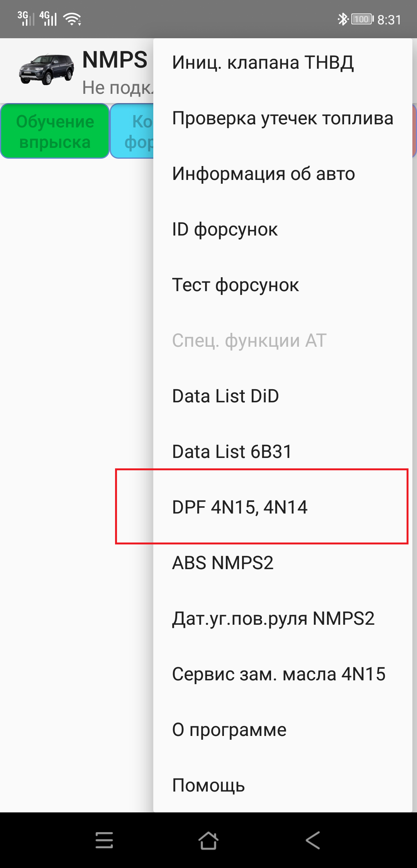Tap the battery indicator icon

click(362, 19)
